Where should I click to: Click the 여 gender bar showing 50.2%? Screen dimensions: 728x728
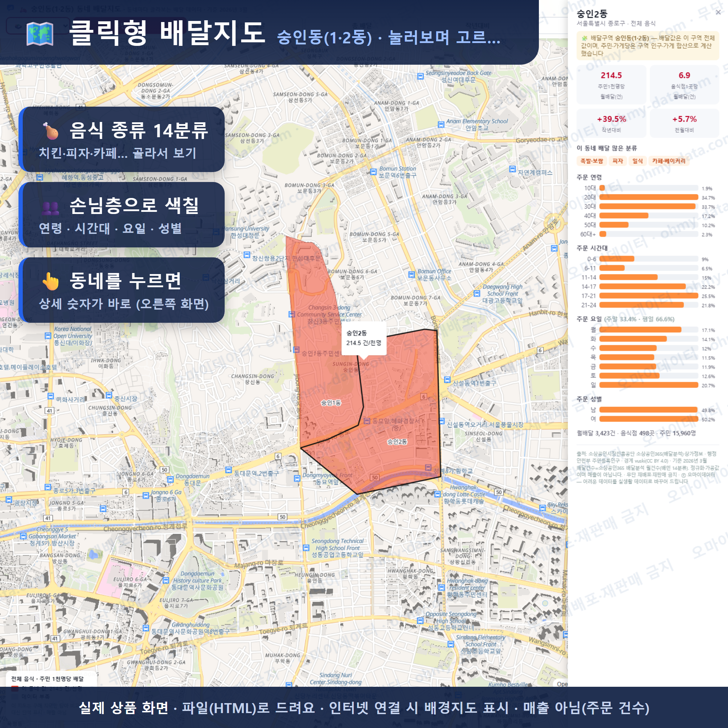click(648, 419)
